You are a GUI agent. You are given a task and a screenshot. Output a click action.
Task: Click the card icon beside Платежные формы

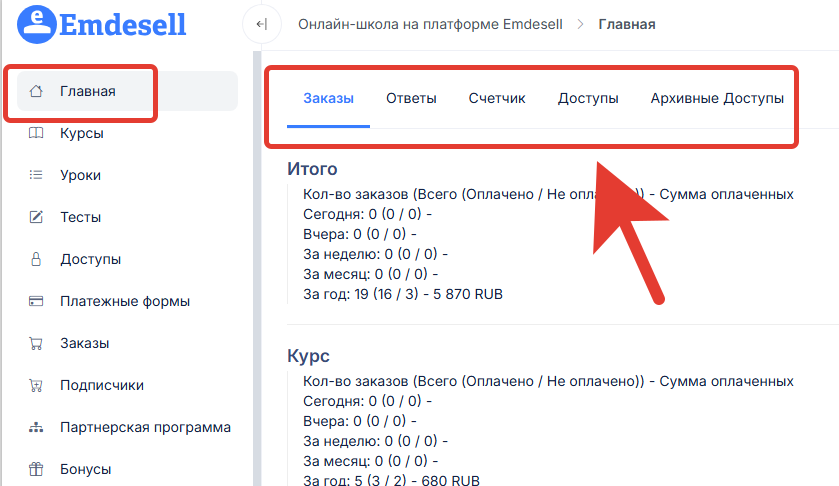36,301
